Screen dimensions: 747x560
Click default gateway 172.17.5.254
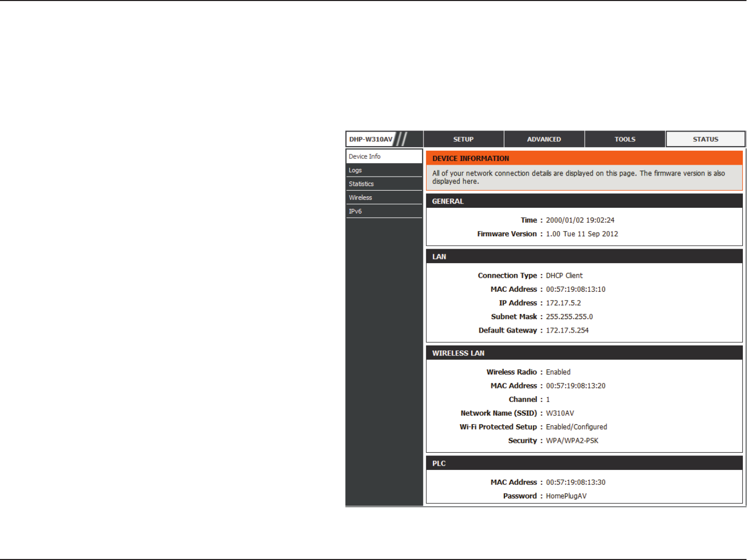(x=567, y=331)
